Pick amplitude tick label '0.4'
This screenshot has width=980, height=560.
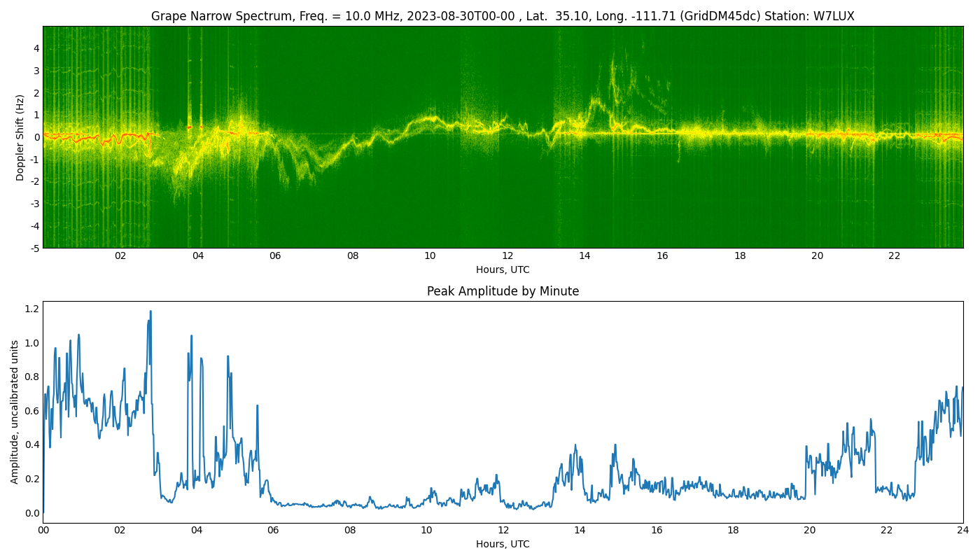[32, 445]
